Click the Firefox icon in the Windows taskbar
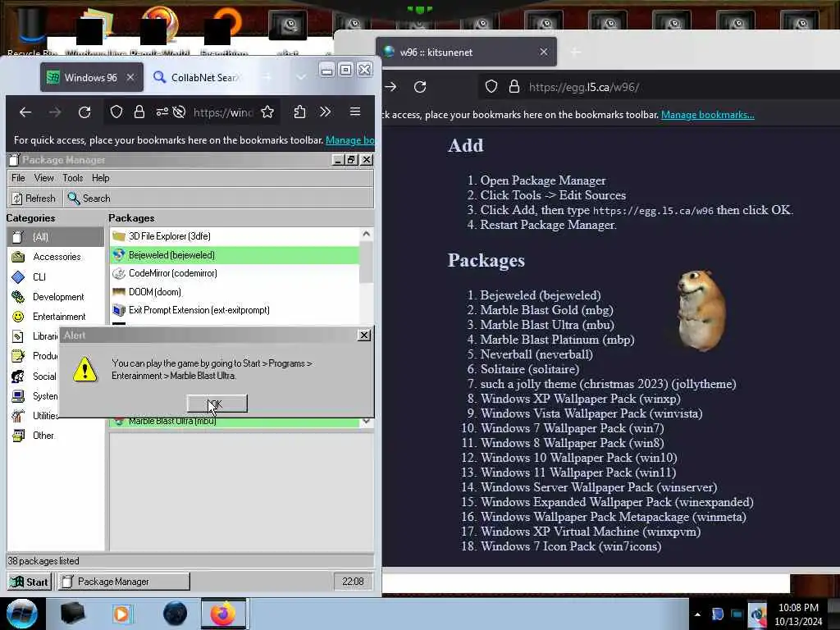840x630 pixels. [x=223, y=614]
